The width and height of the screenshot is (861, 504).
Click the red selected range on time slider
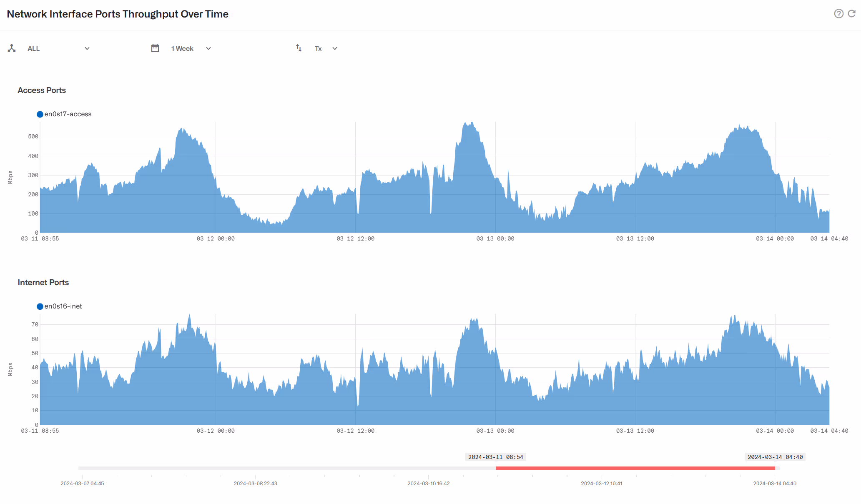pos(635,468)
